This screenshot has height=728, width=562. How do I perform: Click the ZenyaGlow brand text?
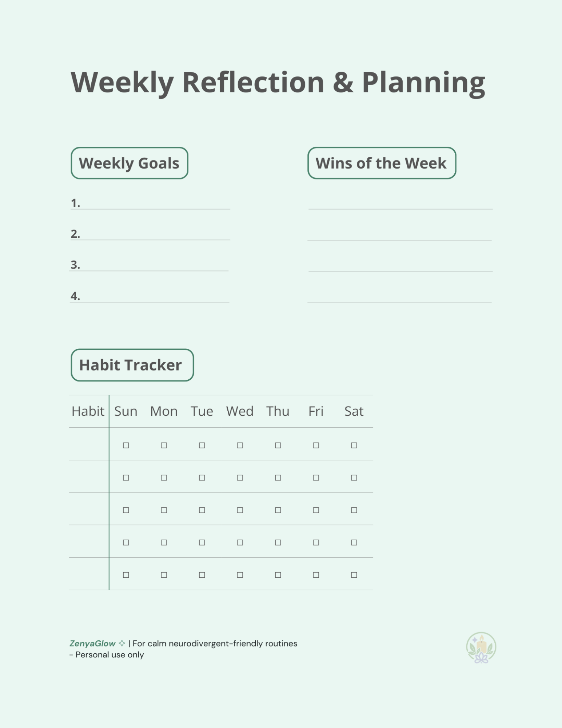[92, 644]
